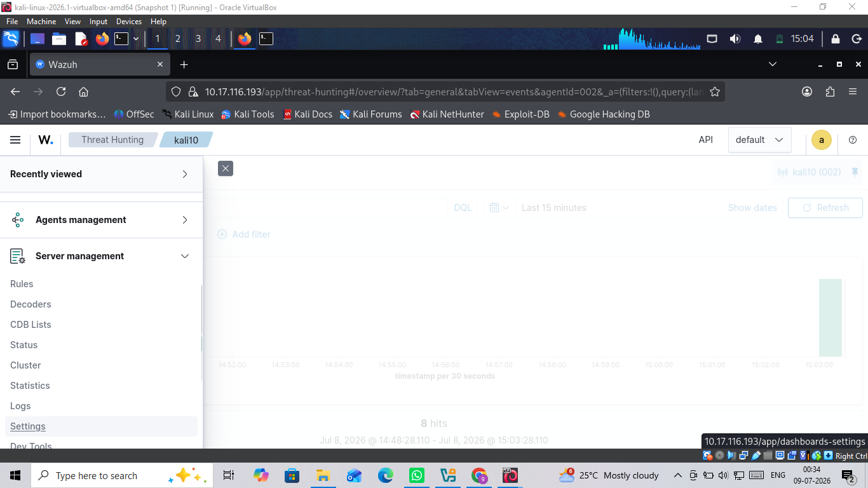The width and height of the screenshot is (868, 488).
Task: Switch to Kali workspace 2
Action: (178, 39)
